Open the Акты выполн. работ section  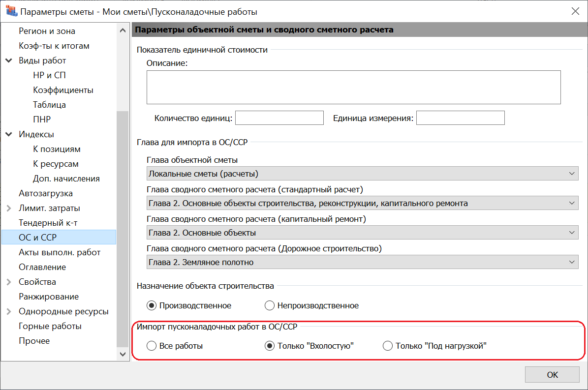point(60,252)
